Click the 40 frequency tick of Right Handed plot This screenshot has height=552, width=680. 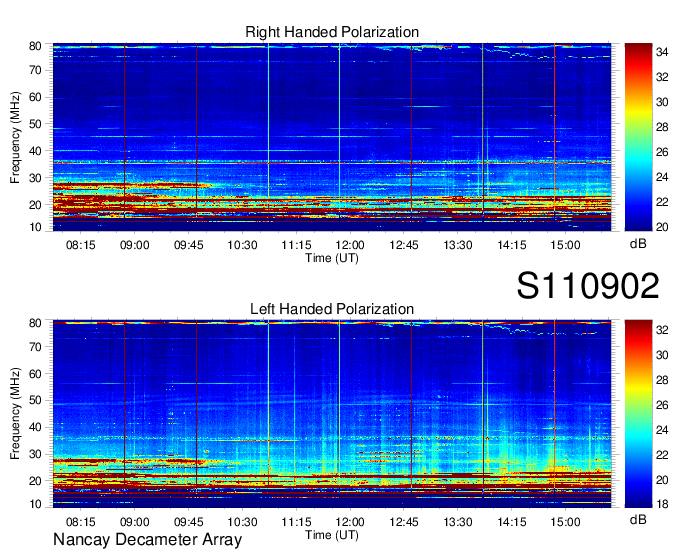coord(35,151)
